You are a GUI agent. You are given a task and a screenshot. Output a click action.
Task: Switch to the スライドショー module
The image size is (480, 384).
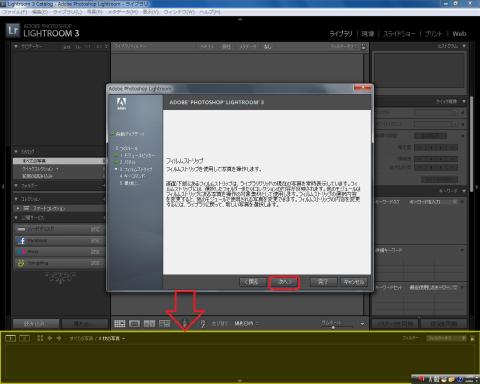click(x=399, y=34)
